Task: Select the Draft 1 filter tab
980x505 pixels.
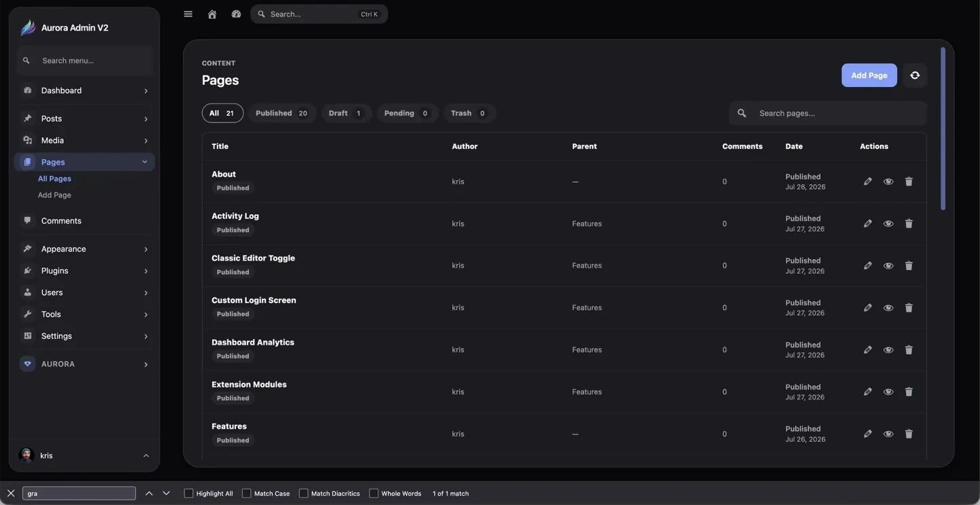Action: 345,113
